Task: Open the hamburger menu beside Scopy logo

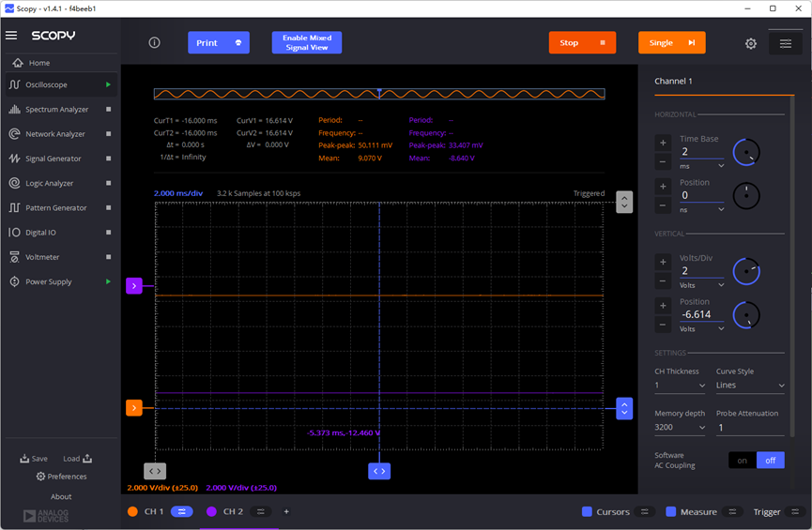Action: click(x=11, y=36)
